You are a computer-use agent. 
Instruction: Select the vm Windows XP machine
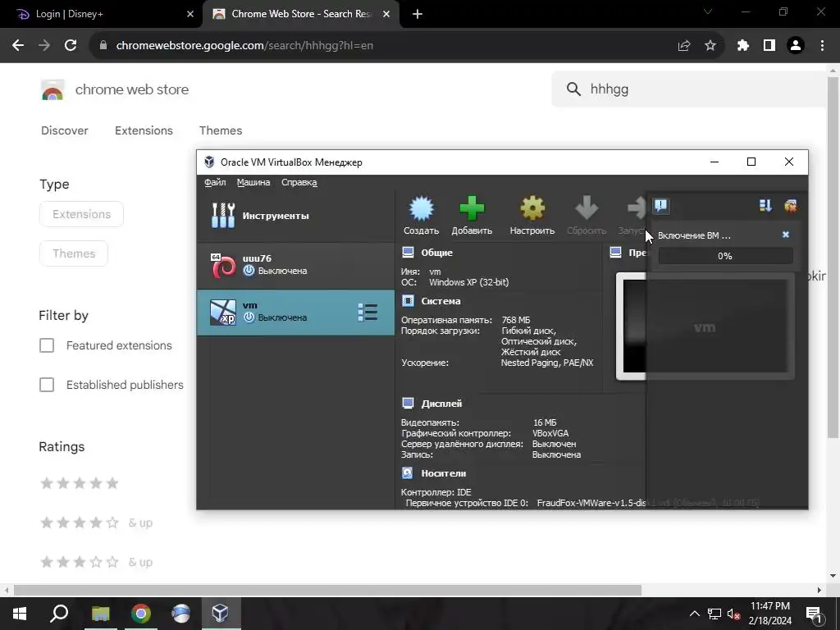click(x=295, y=313)
